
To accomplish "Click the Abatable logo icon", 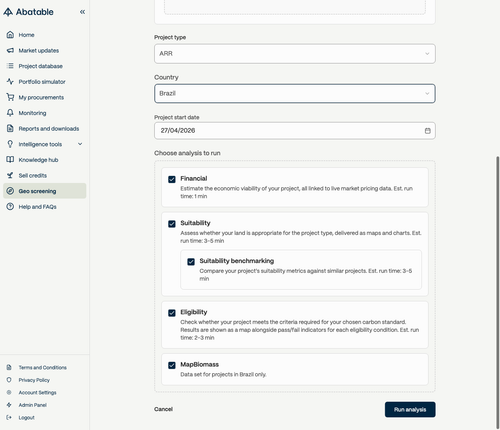I will click(8, 12).
